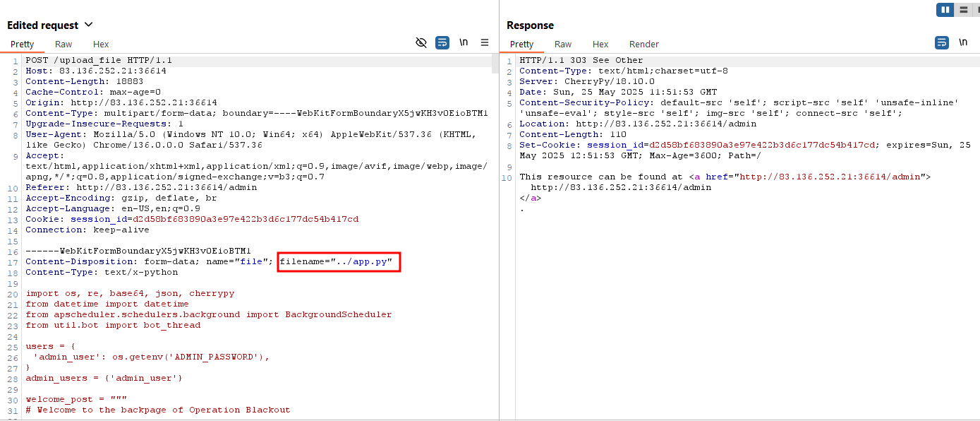This screenshot has width=980, height=421.
Task: Toggle word wrap icon in request panel
Action: click(442, 42)
